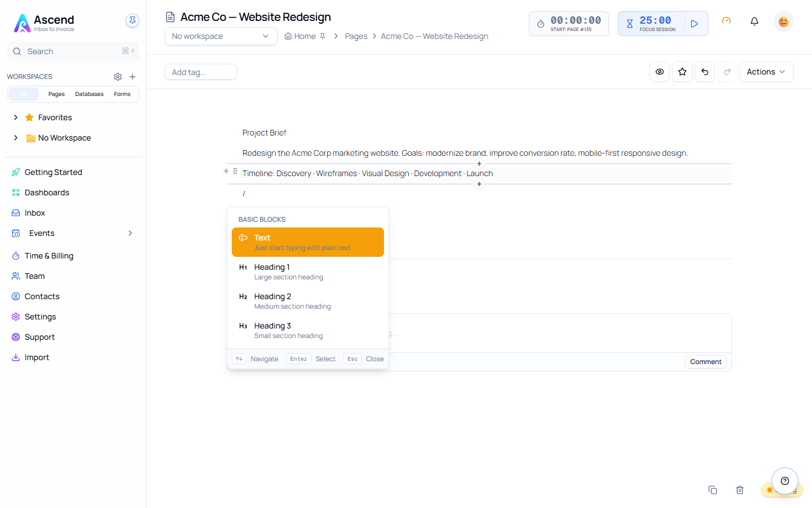Toggle page preview eye icon
Viewport: 812px width, 508px height.
pyautogui.click(x=660, y=72)
